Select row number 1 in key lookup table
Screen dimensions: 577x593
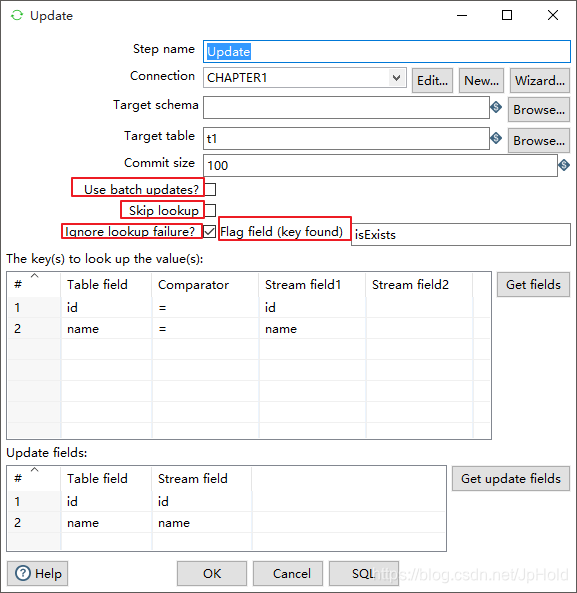click(x=34, y=307)
